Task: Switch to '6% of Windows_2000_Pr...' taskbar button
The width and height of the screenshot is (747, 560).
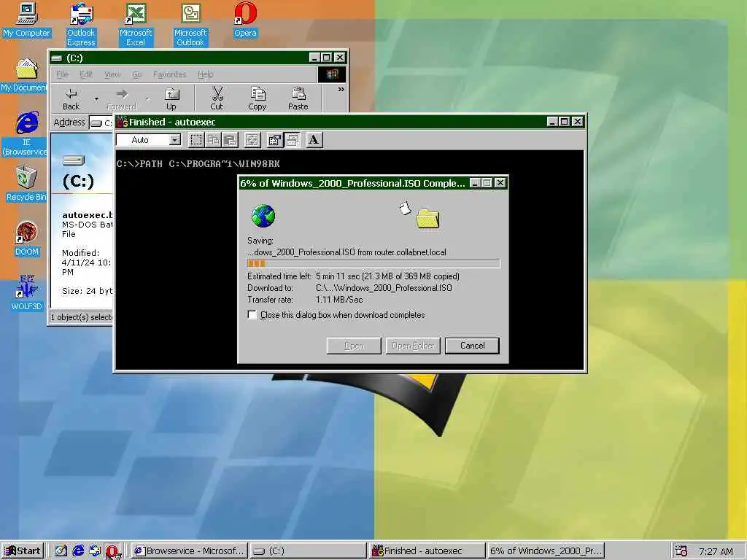Action: [546, 551]
